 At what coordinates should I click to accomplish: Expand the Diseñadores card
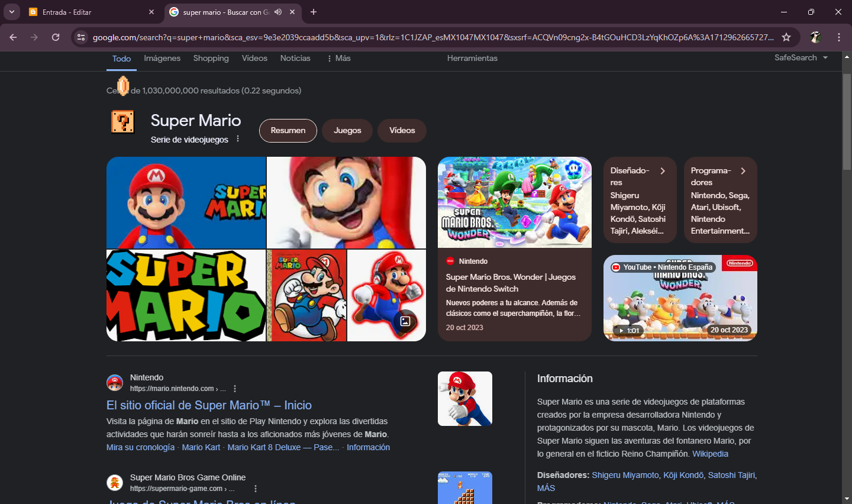[640, 200]
